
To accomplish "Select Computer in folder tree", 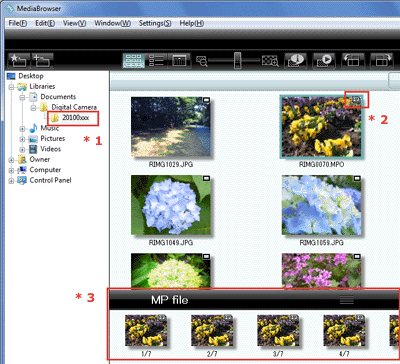I will pyautogui.click(x=45, y=170).
